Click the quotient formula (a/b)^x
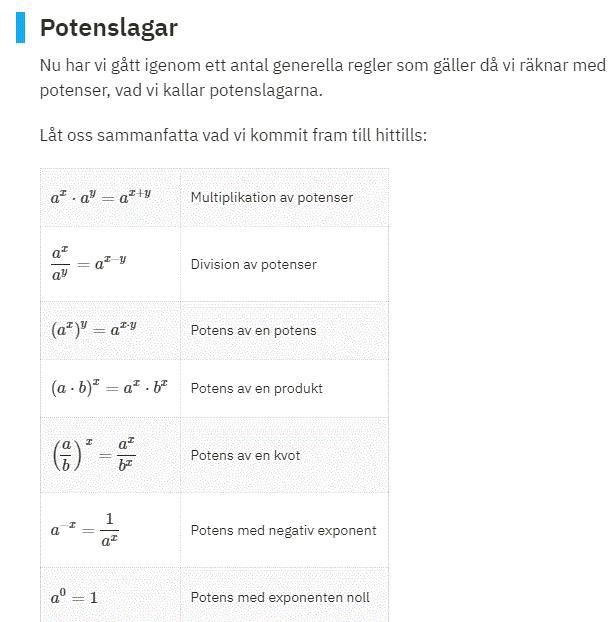The height and width of the screenshot is (622, 614). (94, 455)
